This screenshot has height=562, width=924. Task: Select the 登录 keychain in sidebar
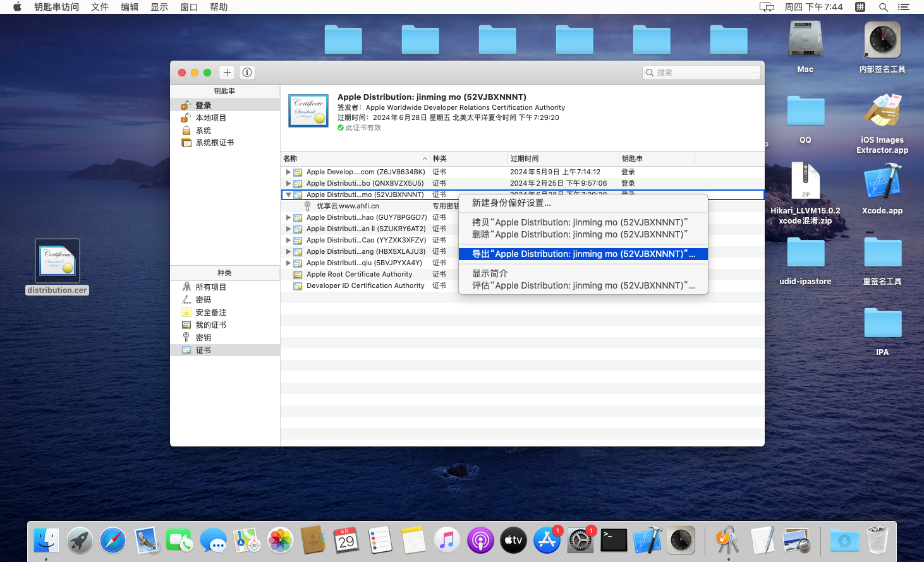(x=225, y=105)
